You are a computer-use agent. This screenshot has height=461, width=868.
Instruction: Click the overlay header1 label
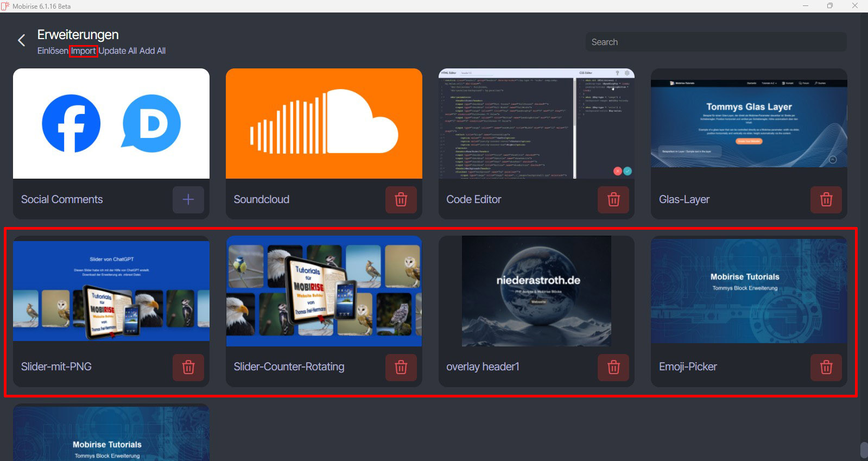click(483, 367)
